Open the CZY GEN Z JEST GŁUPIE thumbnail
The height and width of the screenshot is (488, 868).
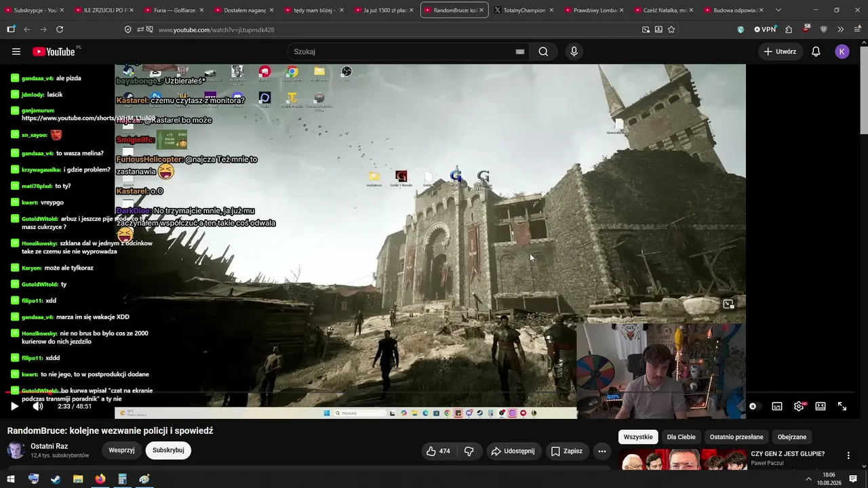(x=682, y=460)
